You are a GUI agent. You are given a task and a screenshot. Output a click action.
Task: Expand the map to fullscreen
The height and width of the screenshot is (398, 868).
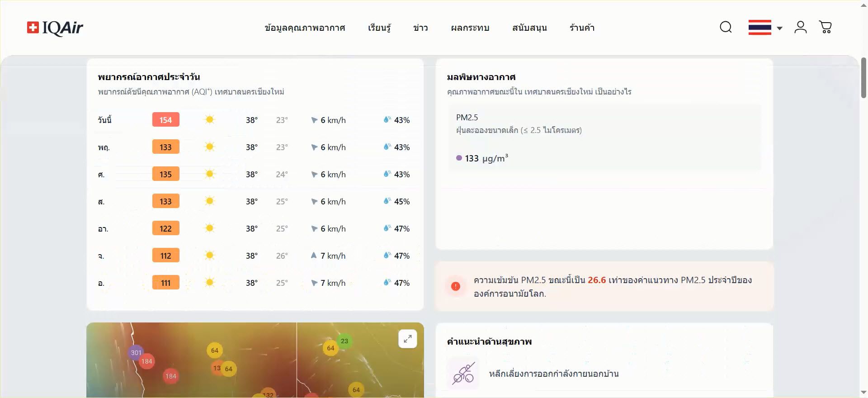coord(407,339)
